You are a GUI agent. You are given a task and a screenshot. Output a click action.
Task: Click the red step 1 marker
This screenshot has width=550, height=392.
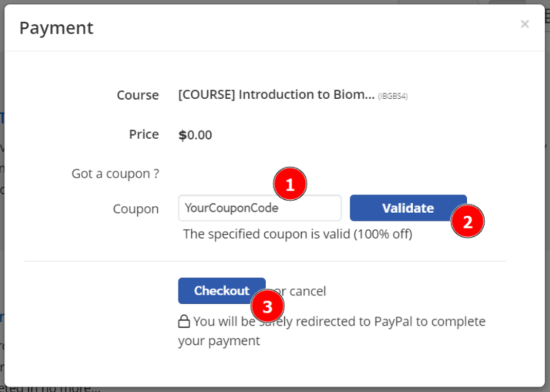coord(290,184)
